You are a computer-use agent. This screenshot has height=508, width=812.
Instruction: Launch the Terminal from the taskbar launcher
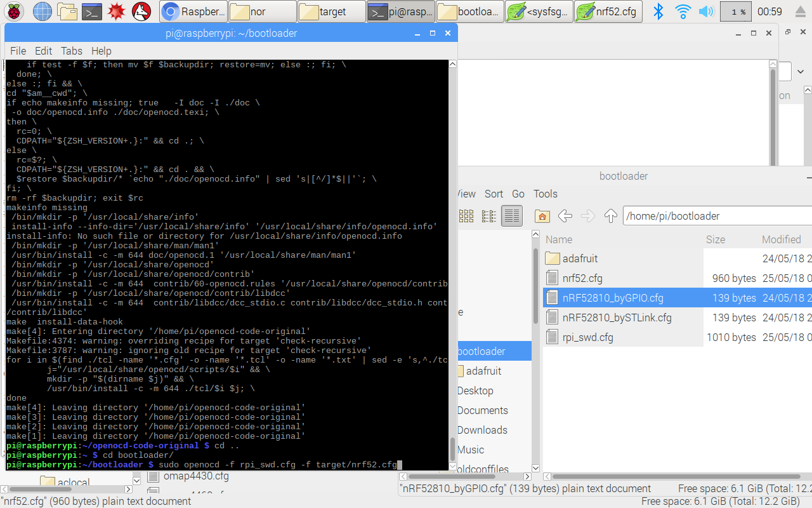click(92, 11)
